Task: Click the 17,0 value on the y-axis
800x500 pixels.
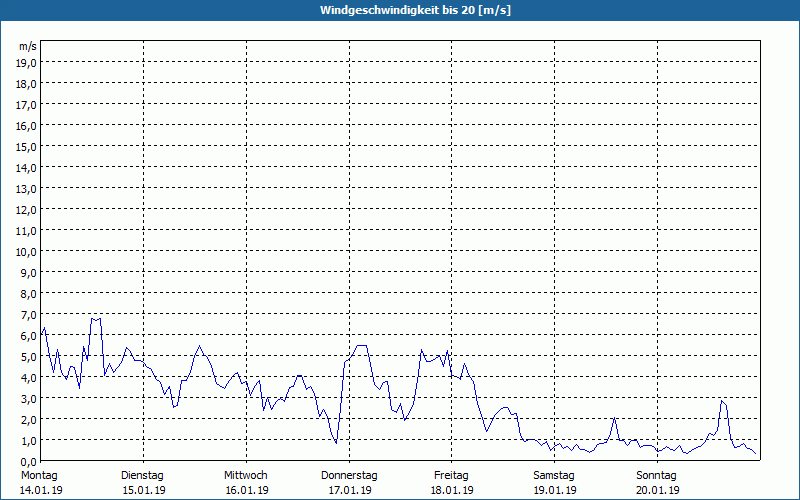Action: click(x=27, y=105)
